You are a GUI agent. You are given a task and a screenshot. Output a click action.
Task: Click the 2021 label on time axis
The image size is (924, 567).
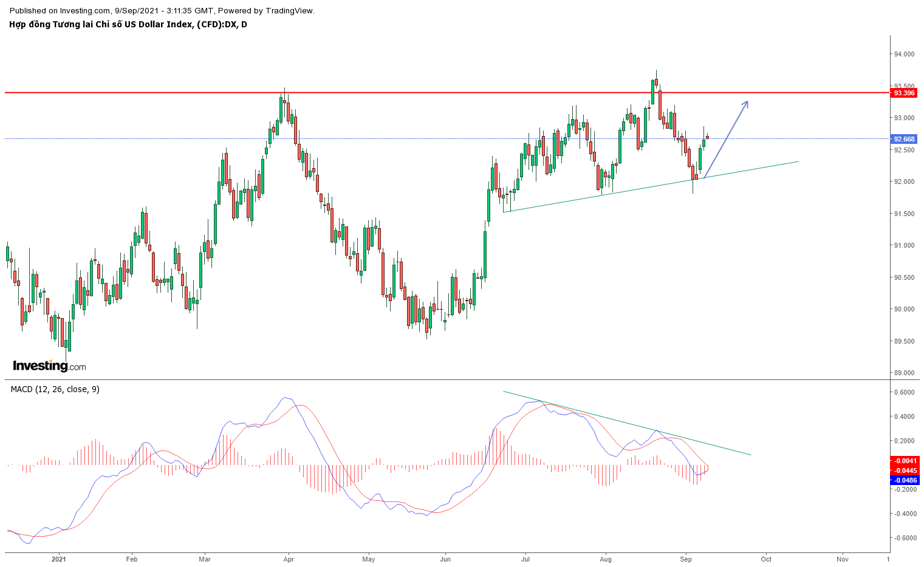59,559
